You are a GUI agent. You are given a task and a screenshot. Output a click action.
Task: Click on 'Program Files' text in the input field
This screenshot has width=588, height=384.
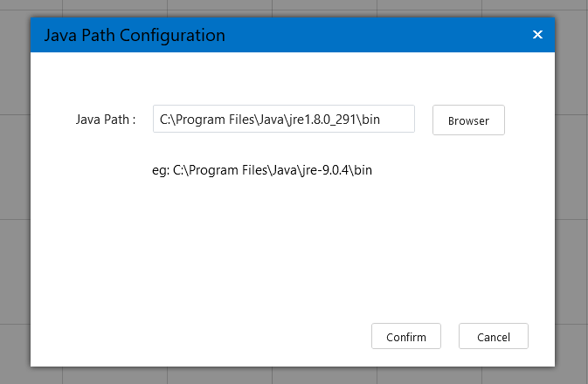(215, 120)
